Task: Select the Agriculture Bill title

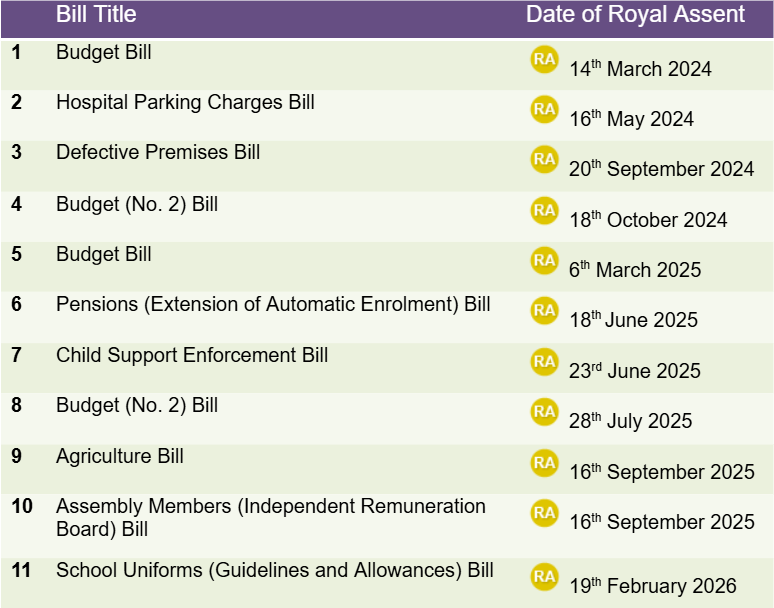Action: click(120, 456)
